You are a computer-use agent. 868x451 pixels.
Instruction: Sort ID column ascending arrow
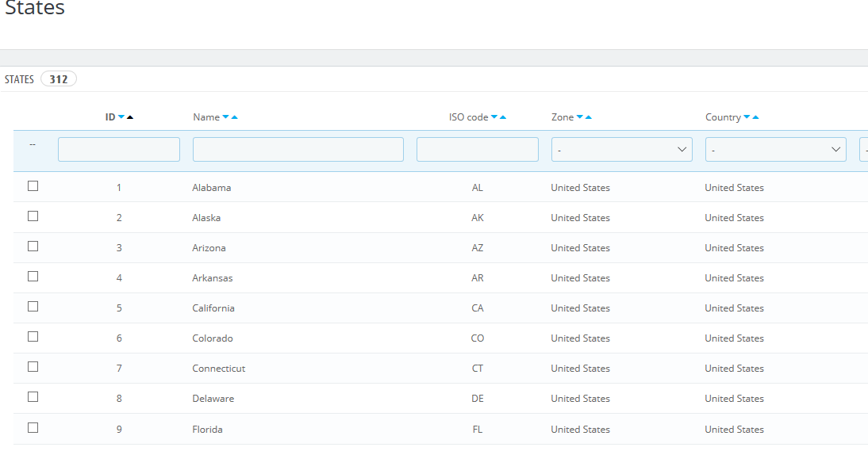tap(130, 117)
